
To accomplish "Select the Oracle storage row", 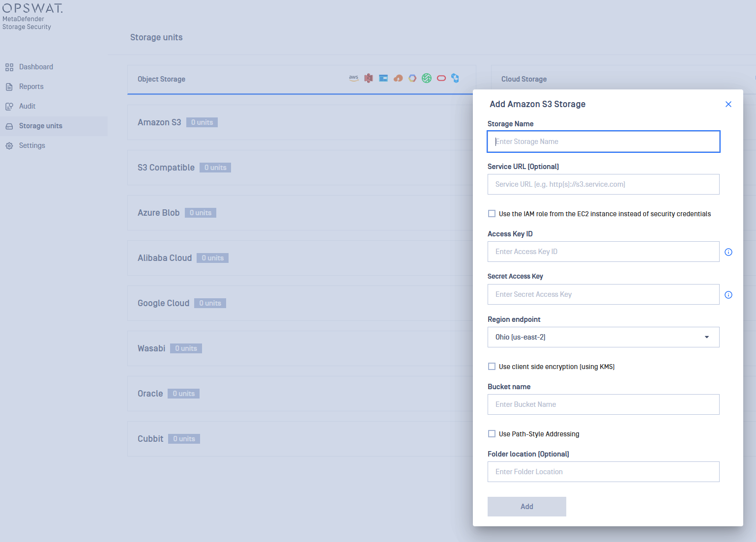I will pyautogui.click(x=300, y=394).
